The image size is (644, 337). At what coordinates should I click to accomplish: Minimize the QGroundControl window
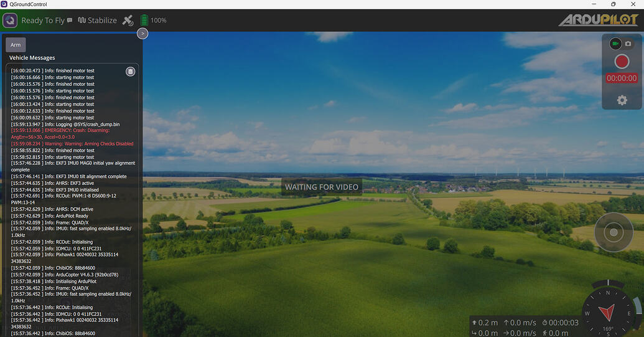(594, 4)
